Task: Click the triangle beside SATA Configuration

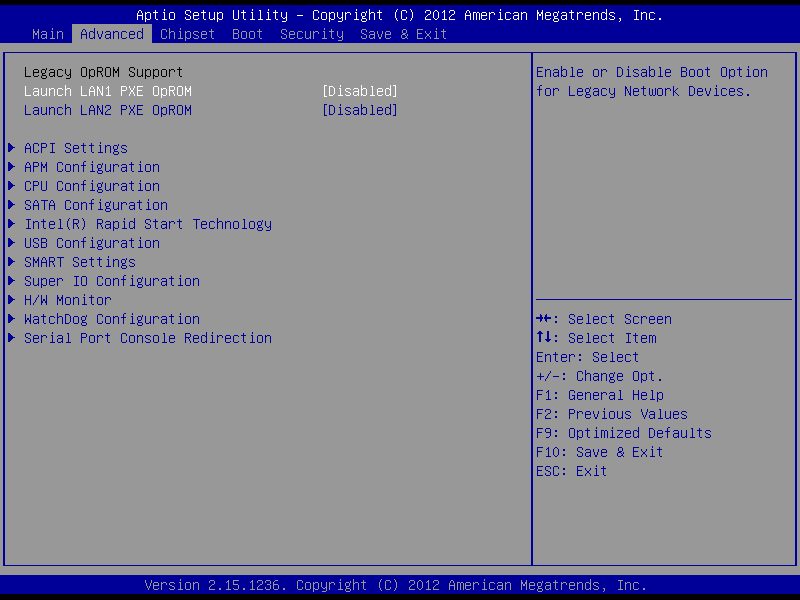Action: pyautogui.click(x=12, y=205)
